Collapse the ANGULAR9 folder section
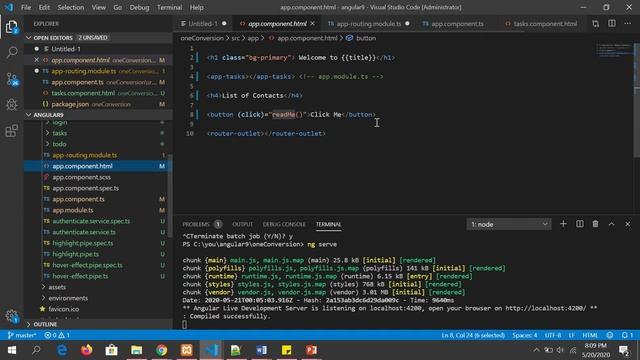Viewport: 640px width, 360px height. coord(98,115)
